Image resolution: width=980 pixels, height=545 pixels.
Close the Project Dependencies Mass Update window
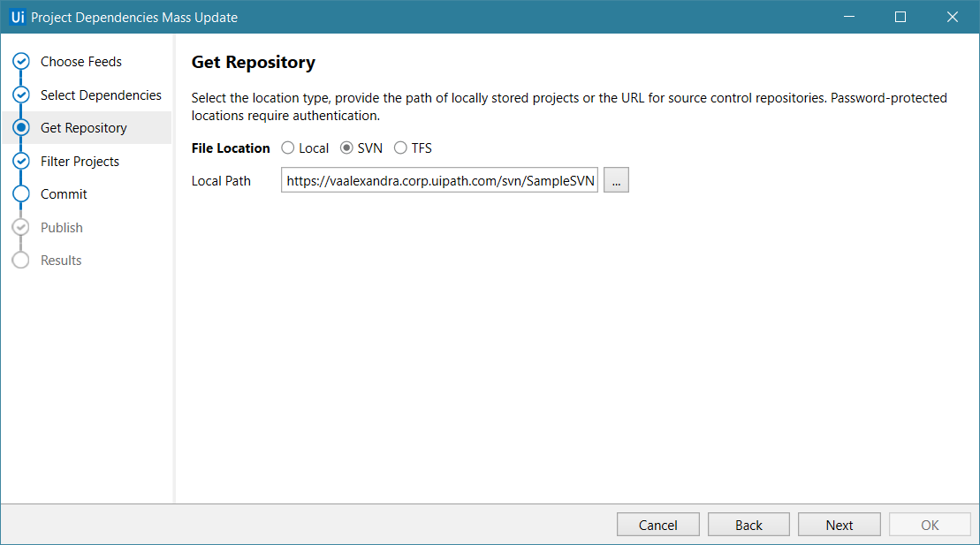952,17
